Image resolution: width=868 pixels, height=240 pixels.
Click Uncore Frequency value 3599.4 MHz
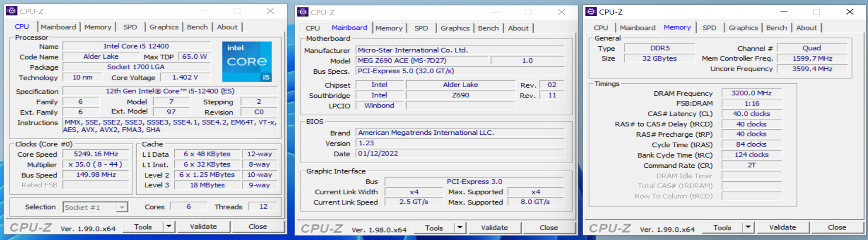(812, 69)
